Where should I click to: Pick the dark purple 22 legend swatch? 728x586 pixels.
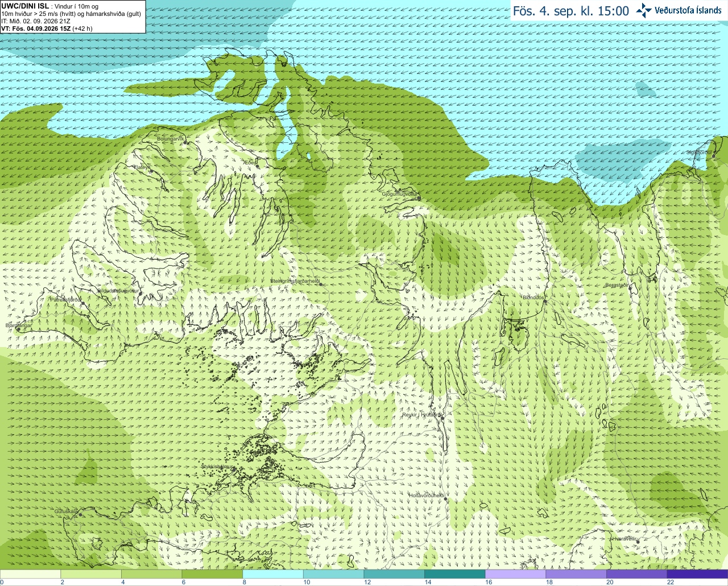pos(697,574)
